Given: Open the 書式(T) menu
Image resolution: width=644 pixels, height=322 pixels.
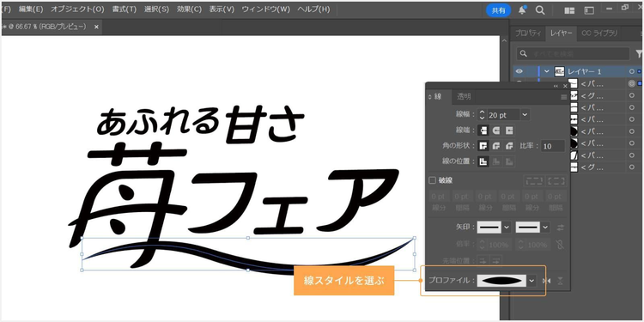Looking at the screenshot, I should (124, 9).
